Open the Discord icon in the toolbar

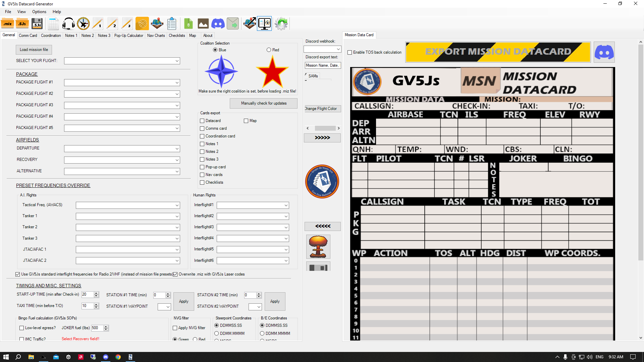[x=218, y=23]
